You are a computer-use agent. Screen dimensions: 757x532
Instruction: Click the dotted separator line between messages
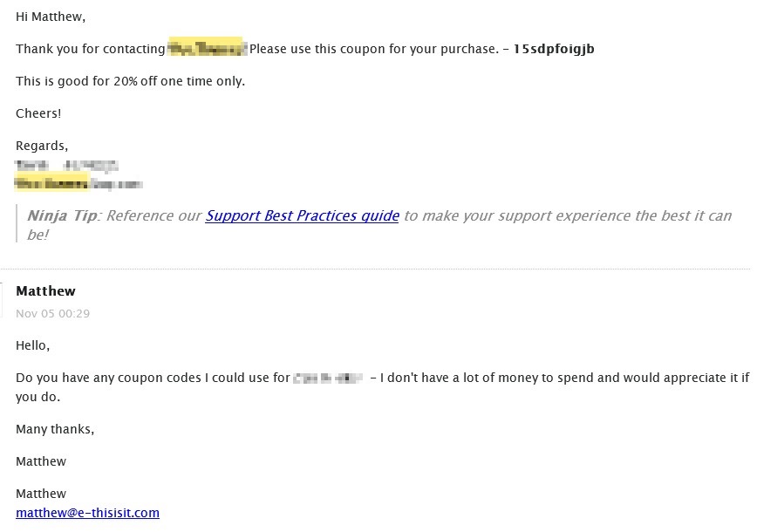pos(376,269)
